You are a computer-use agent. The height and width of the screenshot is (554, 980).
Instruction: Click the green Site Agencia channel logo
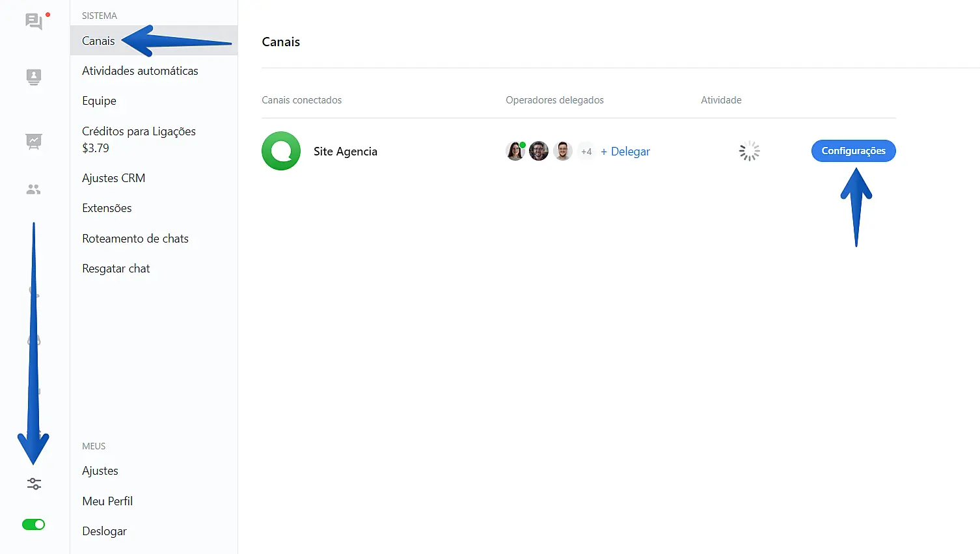tap(281, 151)
